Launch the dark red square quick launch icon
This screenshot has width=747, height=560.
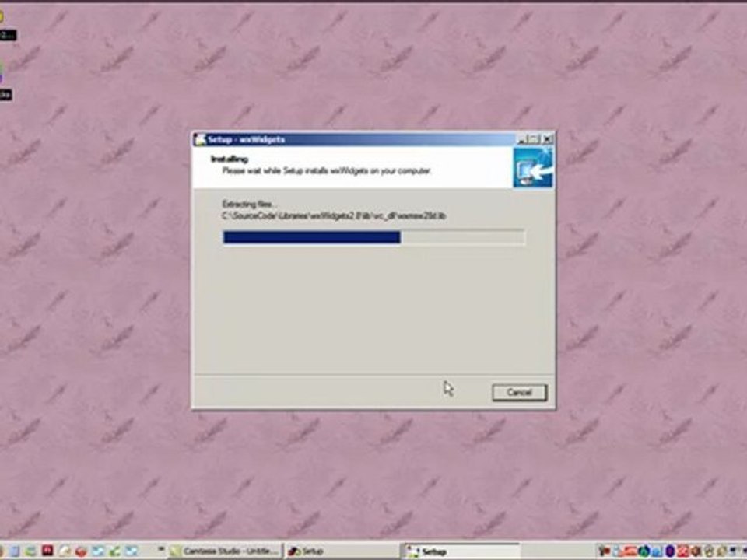coord(47,551)
